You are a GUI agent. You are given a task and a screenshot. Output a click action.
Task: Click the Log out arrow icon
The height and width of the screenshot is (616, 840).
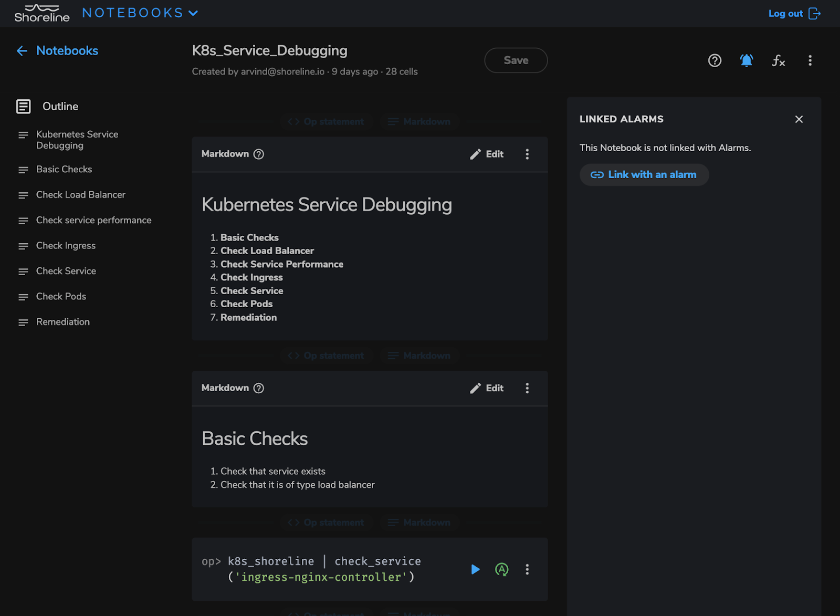[814, 14]
